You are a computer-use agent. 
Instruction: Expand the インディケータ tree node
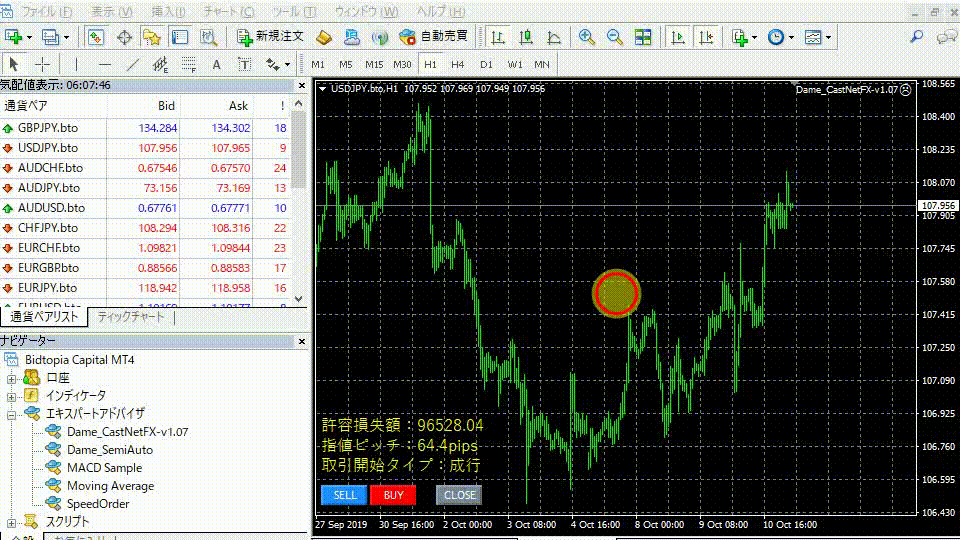tap(11, 397)
